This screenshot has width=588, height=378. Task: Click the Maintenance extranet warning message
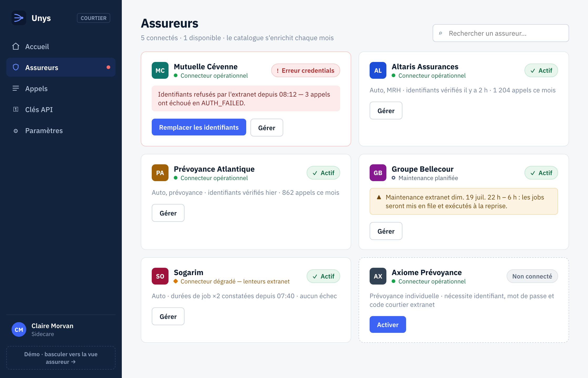pyautogui.click(x=464, y=201)
